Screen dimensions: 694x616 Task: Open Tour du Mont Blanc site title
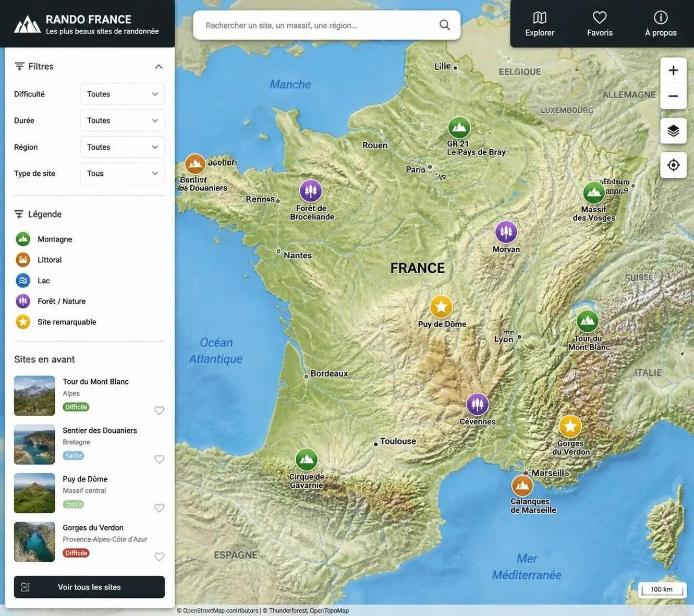[95, 381]
